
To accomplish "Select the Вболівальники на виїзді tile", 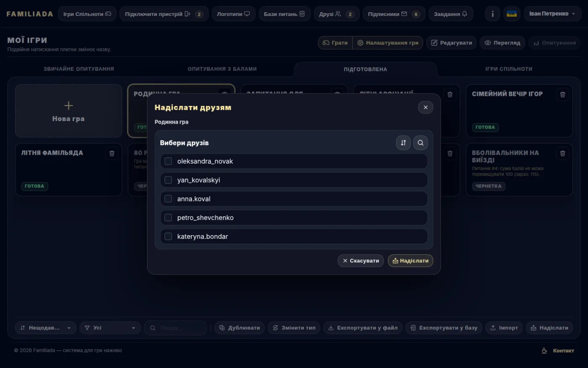I will point(519,170).
